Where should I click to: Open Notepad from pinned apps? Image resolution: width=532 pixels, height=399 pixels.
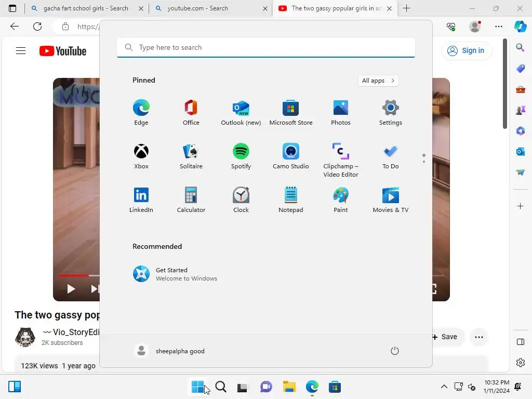tap(291, 200)
